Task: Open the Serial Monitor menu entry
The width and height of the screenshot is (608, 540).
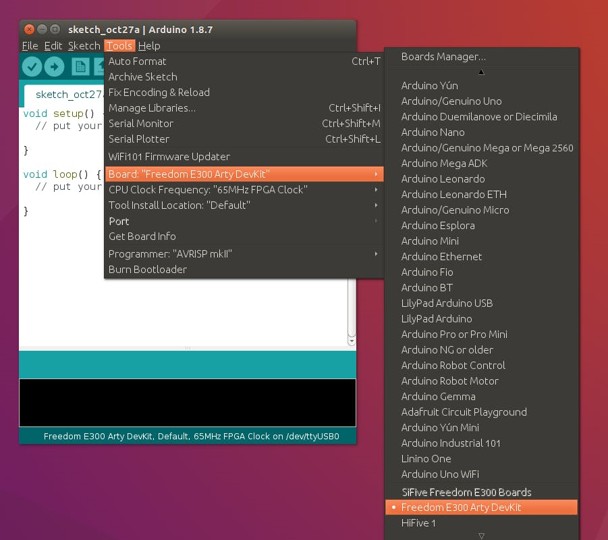Action: (x=139, y=123)
